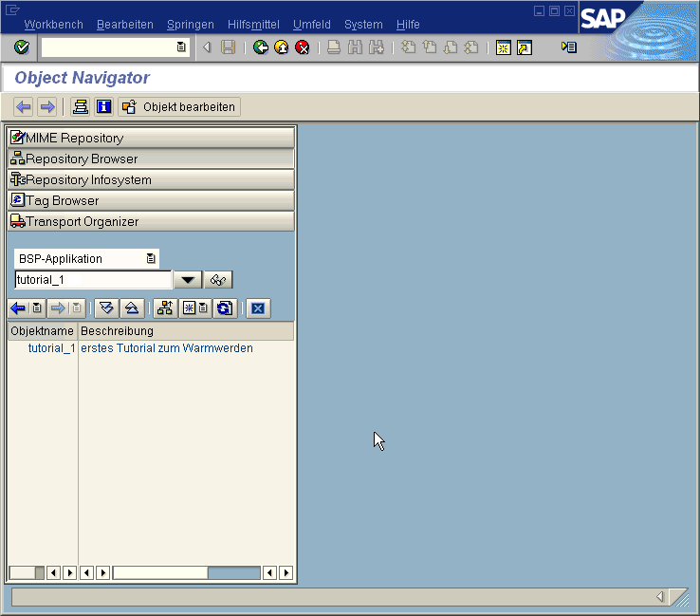This screenshot has height=616, width=700.
Task: Switch to Repository Browser
Action: (x=151, y=159)
